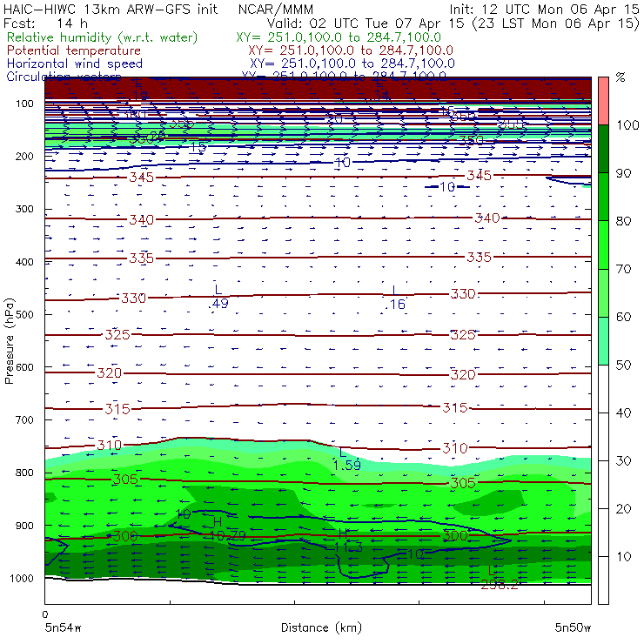The width and height of the screenshot is (644, 644).
Task: Click the red 'Potential temperature' legend label
Action: pos(74,50)
